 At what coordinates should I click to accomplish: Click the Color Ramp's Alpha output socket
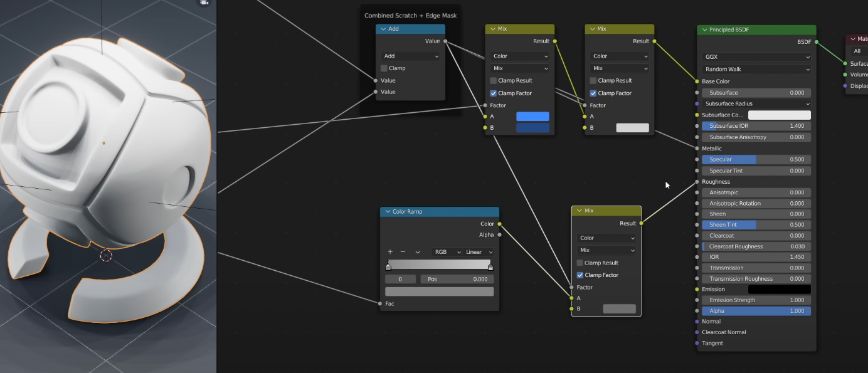point(499,235)
